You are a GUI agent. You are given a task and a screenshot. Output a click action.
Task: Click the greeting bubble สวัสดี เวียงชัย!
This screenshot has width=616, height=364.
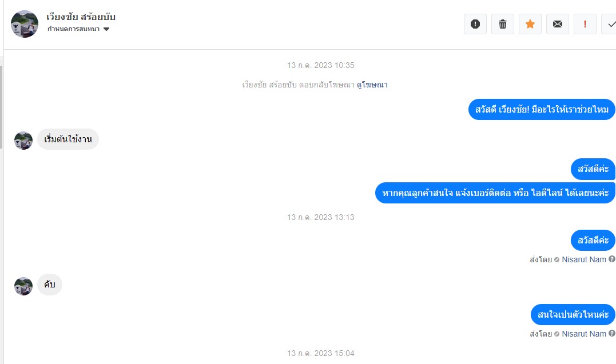(x=542, y=109)
